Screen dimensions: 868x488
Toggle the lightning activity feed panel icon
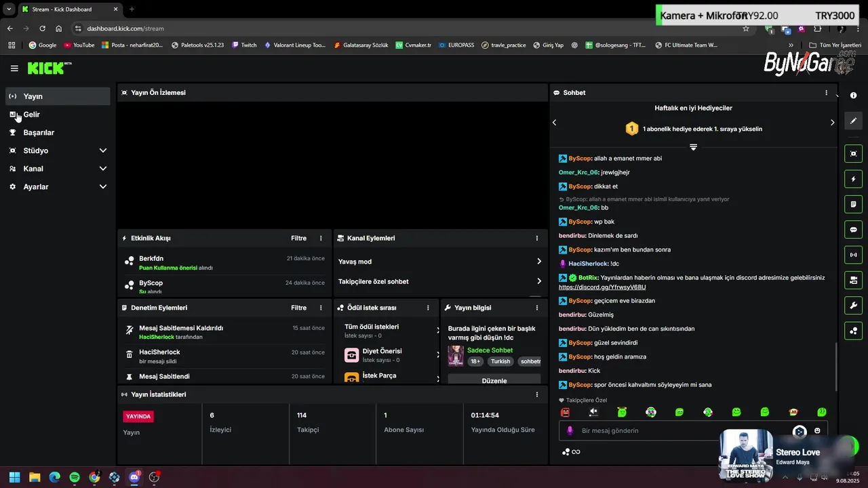853,179
